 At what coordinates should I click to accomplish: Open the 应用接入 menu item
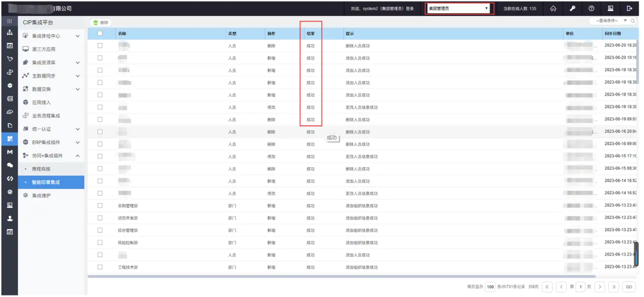(x=51, y=102)
